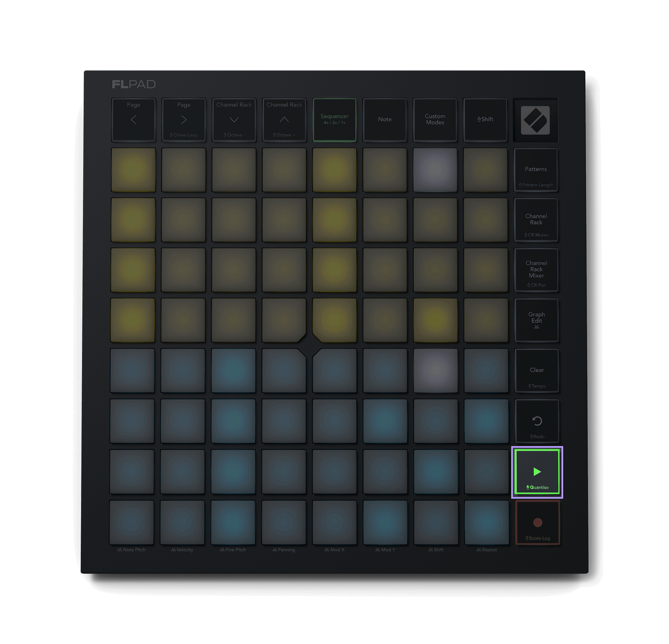Tap the pad above Velocity label
Screen dimensions: 669x644
(182, 522)
